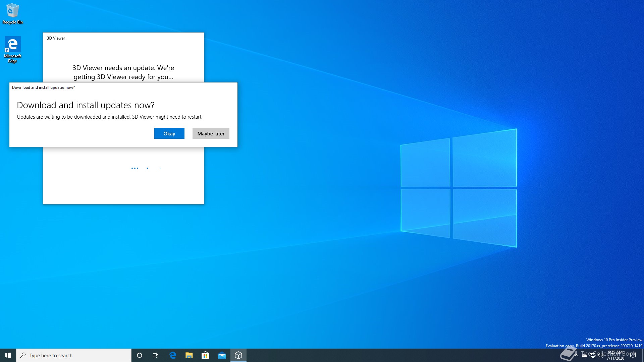
Task: Open the Windows Start menu
Action: point(8,355)
